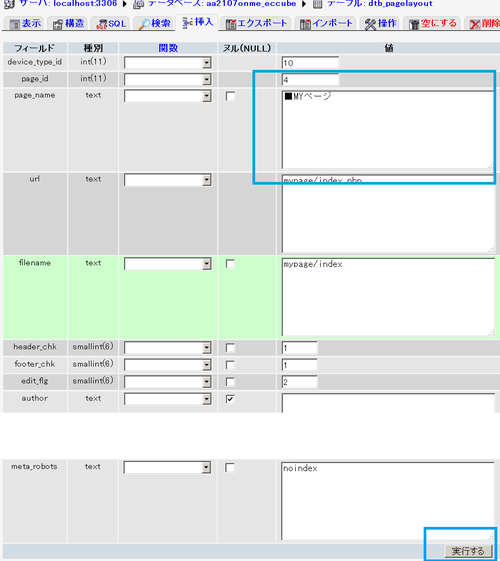Click the database icon in breadcrumb
Screen dimensions: 500x561
[x=138, y=4]
